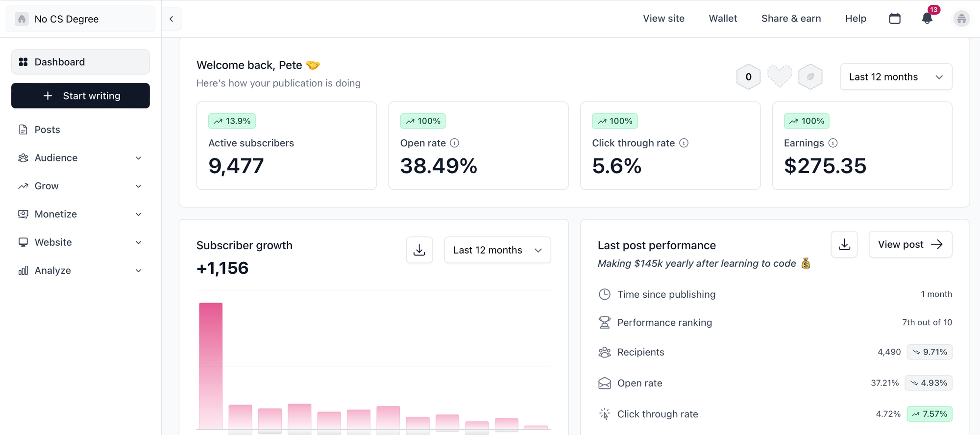Screen dimensions: 980x435
Task: Open the user profile avatar
Action: pos(961,19)
